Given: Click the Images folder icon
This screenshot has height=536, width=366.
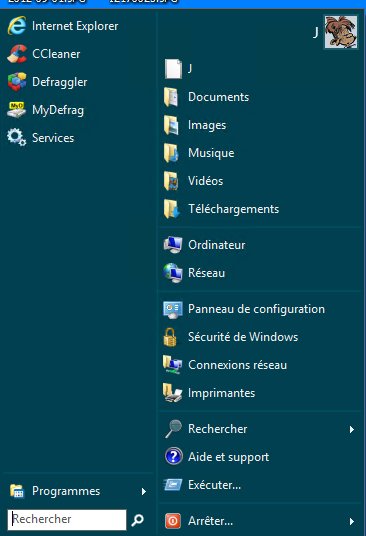Looking at the screenshot, I should (x=171, y=125).
